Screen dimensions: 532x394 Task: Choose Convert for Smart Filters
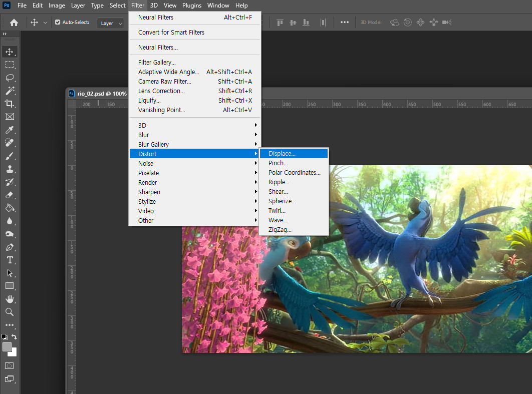[x=195, y=33]
